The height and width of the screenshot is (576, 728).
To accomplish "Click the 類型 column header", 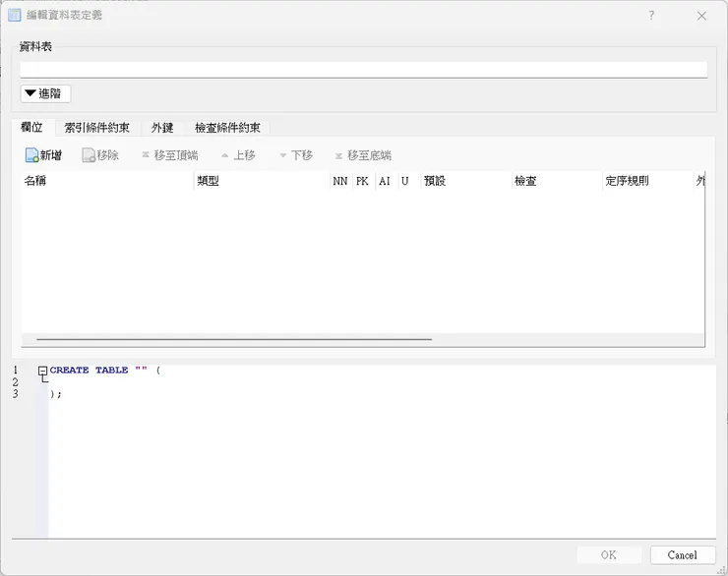I will click(x=262, y=181).
